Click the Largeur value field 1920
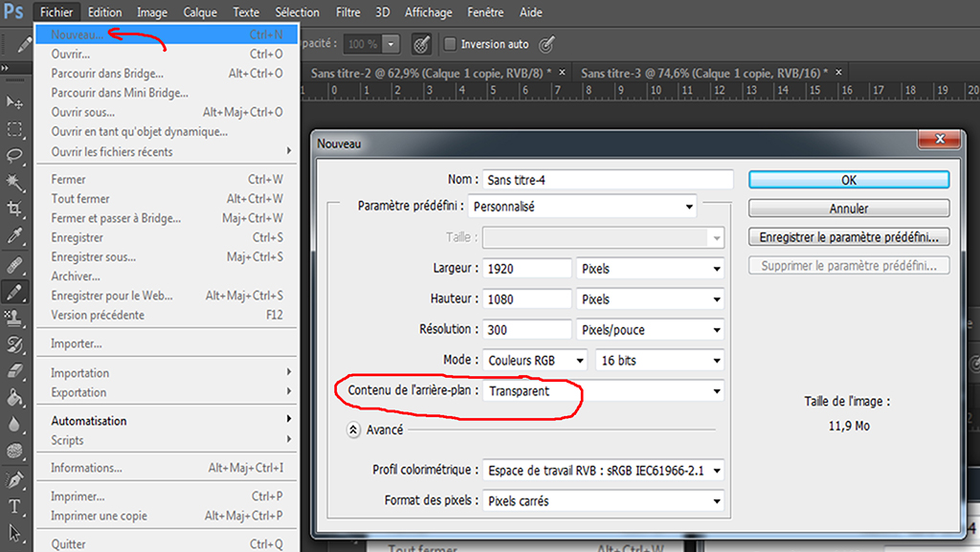The width and height of the screenshot is (980, 552). pyautogui.click(x=527, y=269)
